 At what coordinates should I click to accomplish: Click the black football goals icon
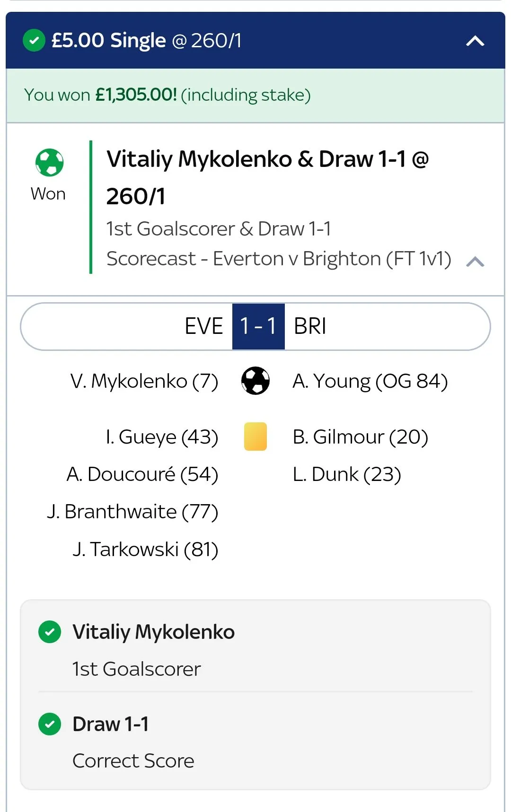pos(255,381)
